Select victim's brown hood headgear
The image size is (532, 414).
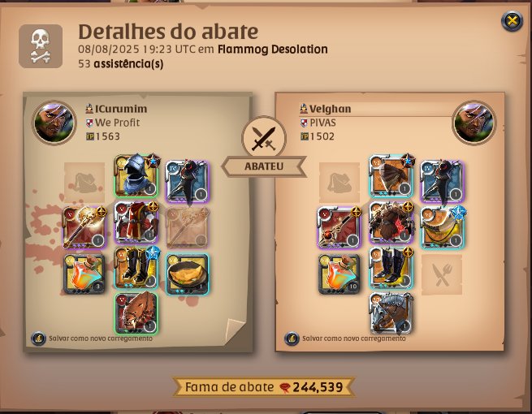coord(391,175)
